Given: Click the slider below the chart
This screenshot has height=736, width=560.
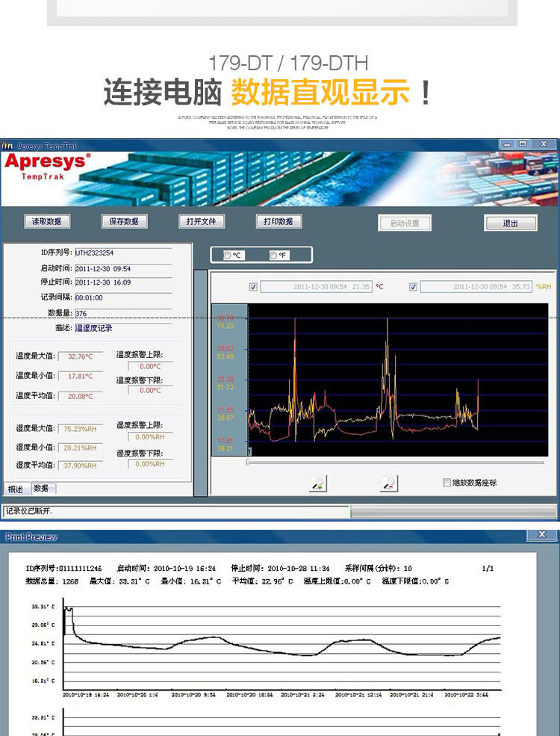Looking at the screenshot, I should (x=396, y=463).
